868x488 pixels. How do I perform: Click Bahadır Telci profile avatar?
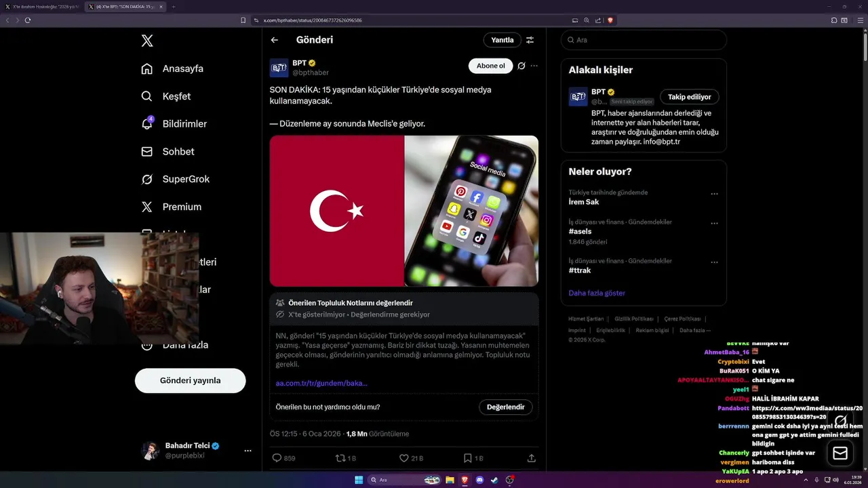(x=150, y=451)
